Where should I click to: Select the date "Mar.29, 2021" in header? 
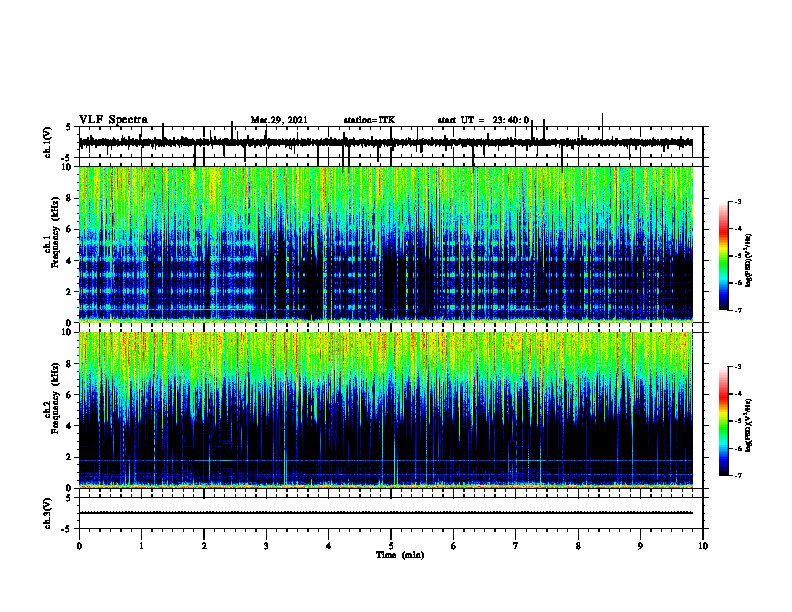point(279,120)
